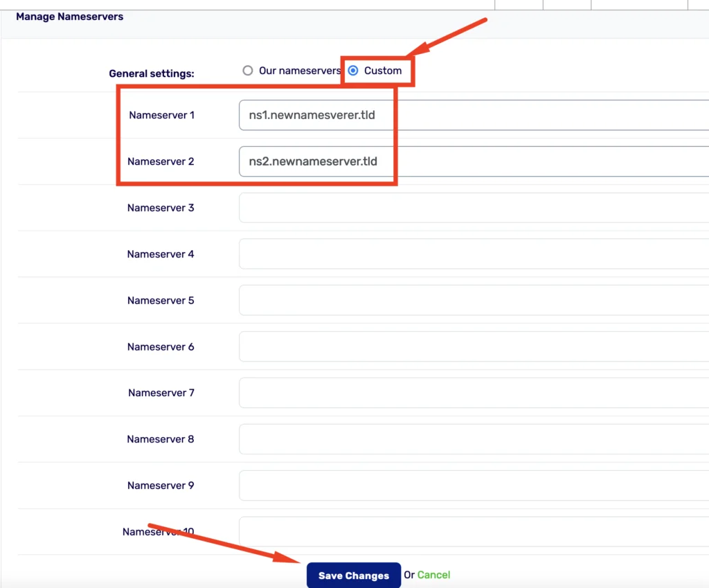Select the "Custom" nameservers radio button

(x=353, y=71)
